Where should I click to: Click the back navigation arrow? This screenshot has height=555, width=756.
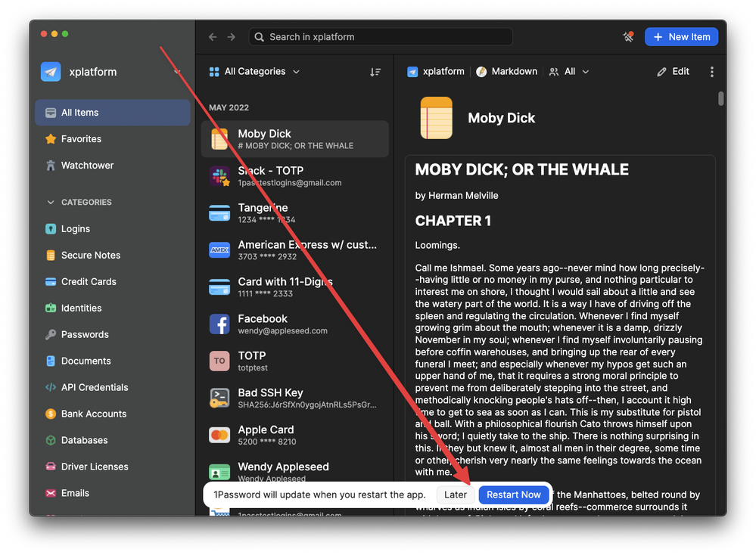[213, 37]
